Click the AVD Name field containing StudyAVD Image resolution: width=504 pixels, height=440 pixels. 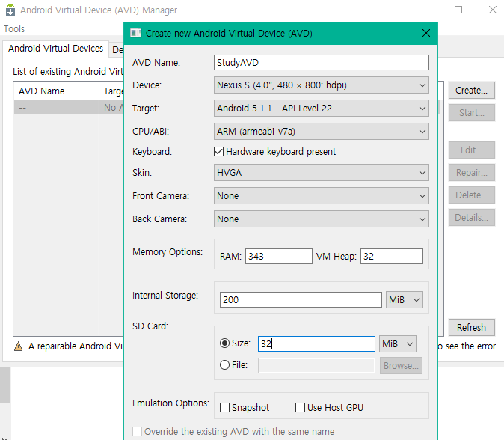click(321, 62)
